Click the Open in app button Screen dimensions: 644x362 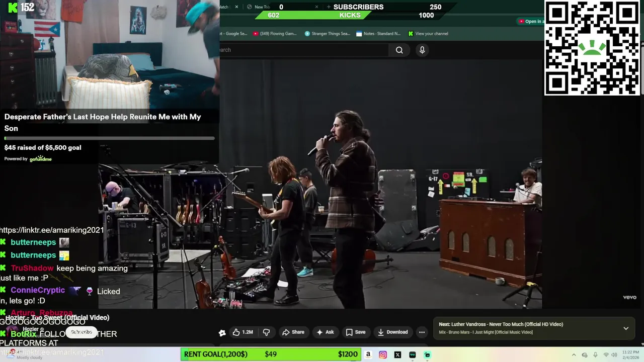point(530,21)
